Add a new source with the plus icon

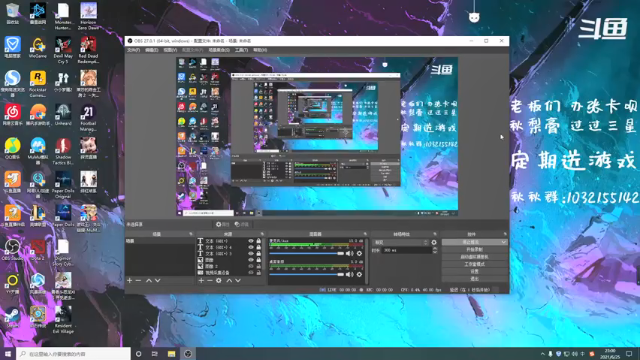point(201,280)
